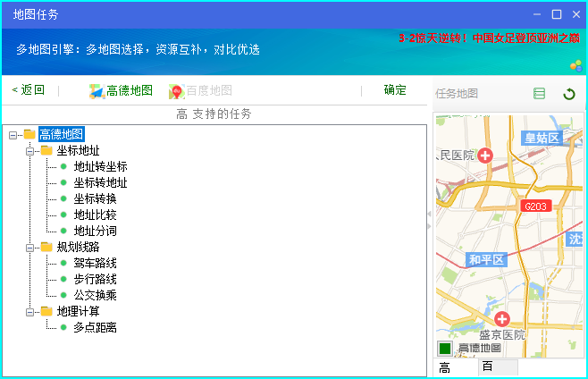
Task: Click the 高 支持的任务 heading
Action: (x=214, y=114)
